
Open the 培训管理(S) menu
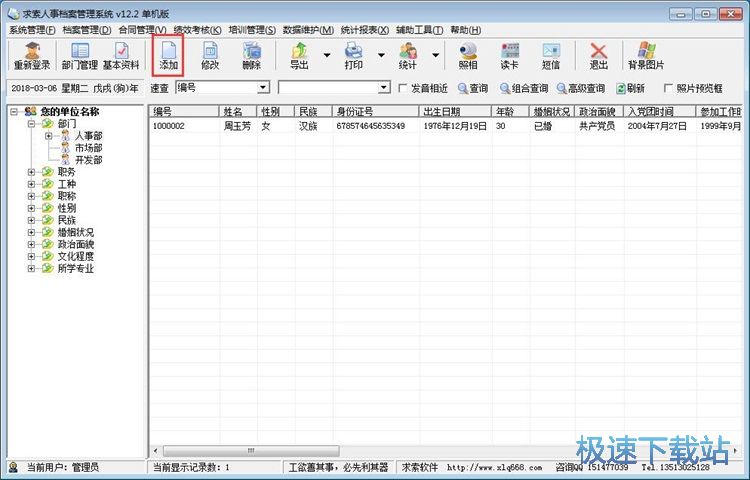252,30
